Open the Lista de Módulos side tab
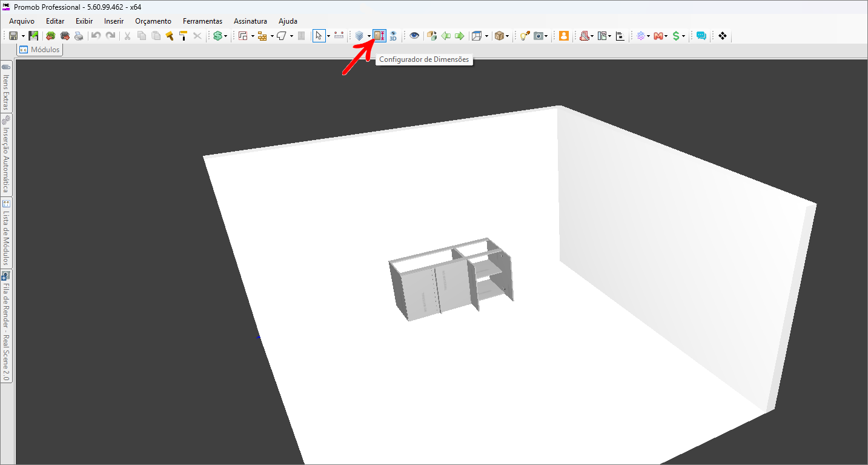Viewport: 868px width, 465px height. tap(6, 233)
